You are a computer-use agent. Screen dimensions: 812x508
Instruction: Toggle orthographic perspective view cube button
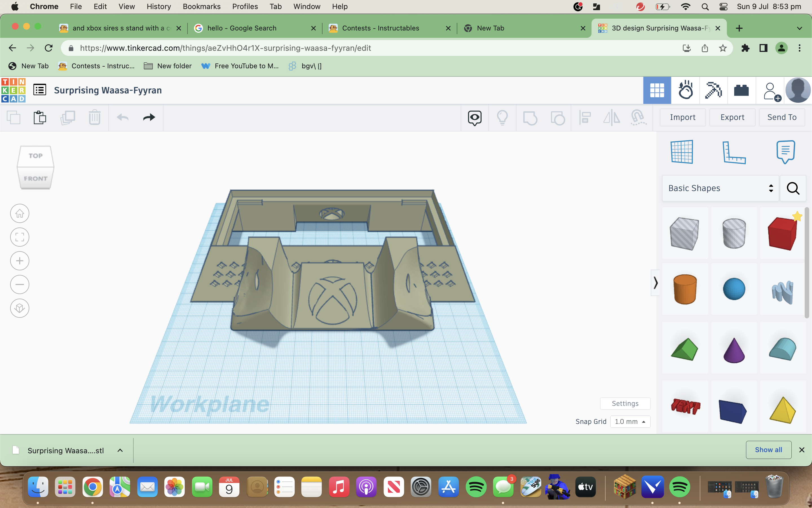point(20,308)
